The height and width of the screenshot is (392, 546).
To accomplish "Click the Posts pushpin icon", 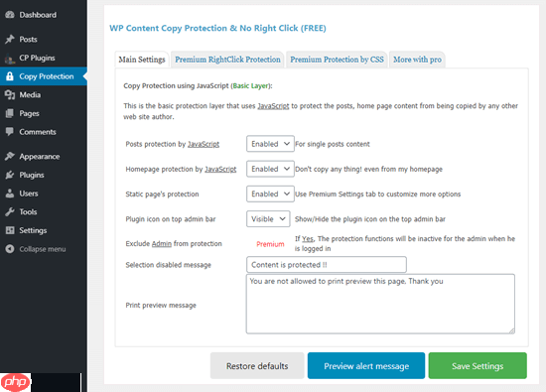I will tap(10, 40).
